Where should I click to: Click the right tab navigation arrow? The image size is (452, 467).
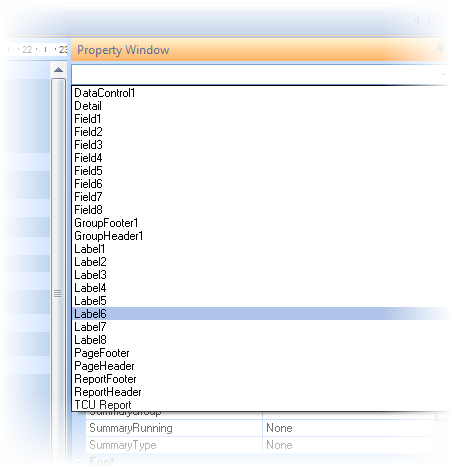coord(430,21)
